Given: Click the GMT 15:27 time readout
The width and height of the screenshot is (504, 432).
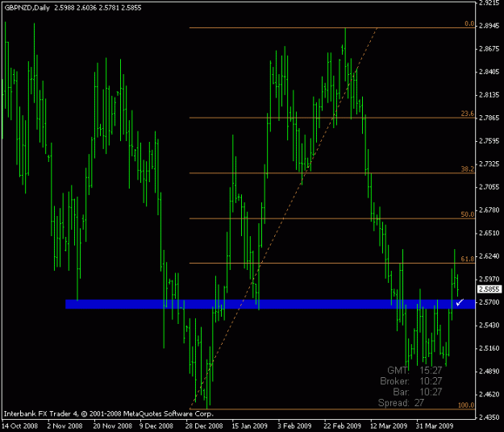Looking at the screenshot, I should [414, 370].
